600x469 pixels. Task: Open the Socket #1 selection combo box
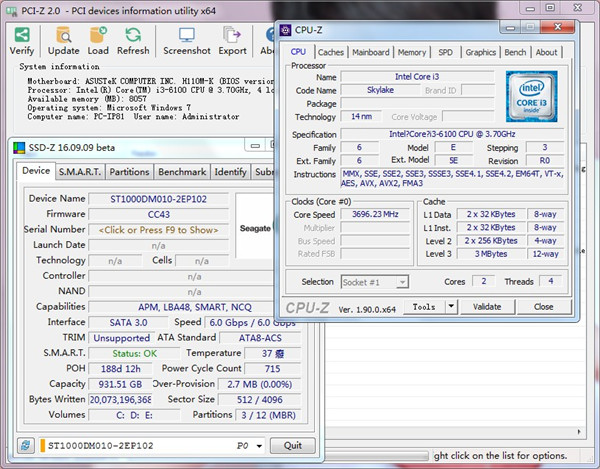(x=374, y=282)
